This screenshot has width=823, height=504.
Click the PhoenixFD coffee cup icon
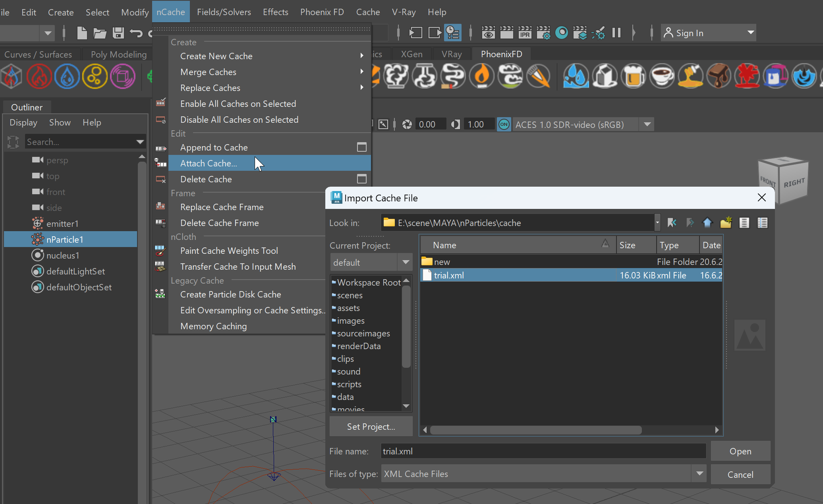point(662,75)
